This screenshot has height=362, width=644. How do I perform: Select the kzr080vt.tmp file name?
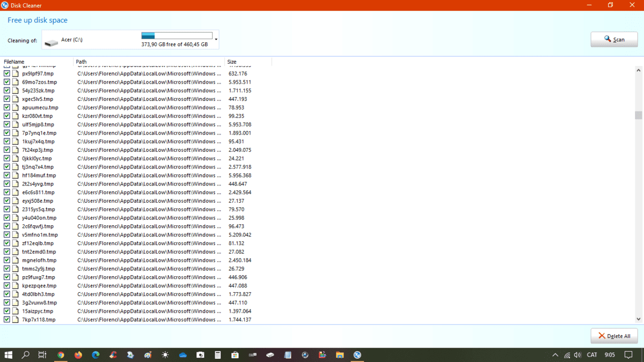pos(37,116)
